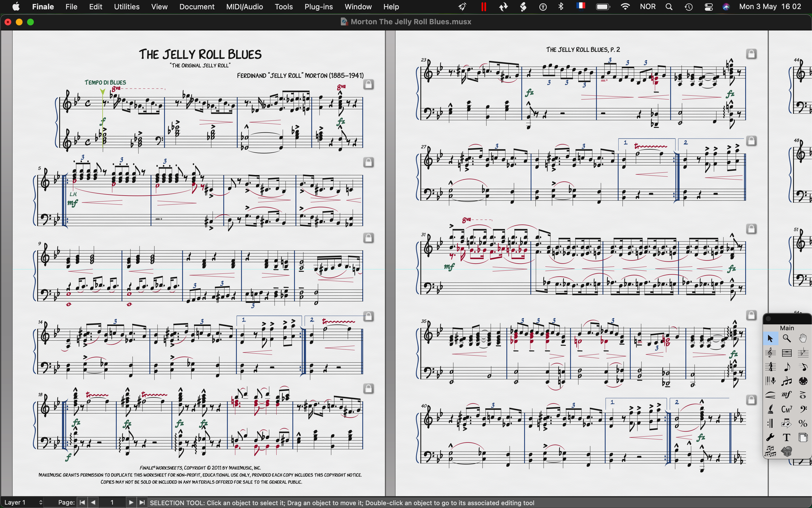The width and height of the screenshot is (812, 508).
Task: Open the Document menu
Action: coord(197,7)
